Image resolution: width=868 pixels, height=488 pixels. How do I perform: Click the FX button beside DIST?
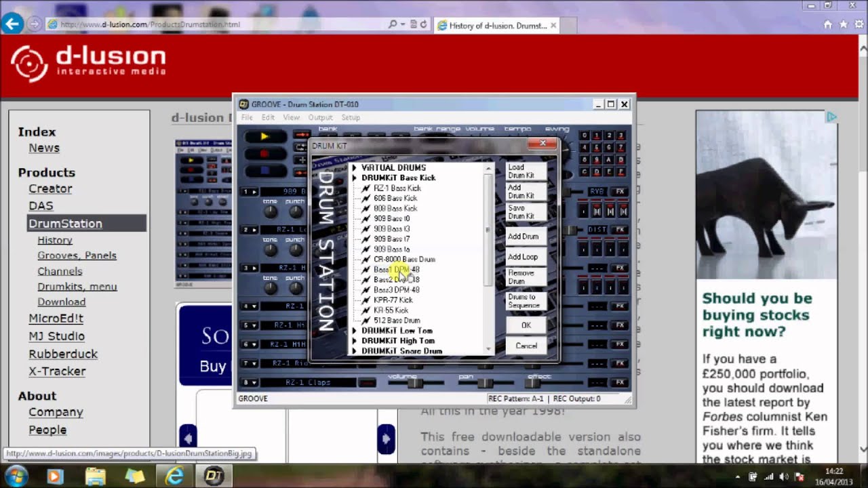click(x=620, y=230)
